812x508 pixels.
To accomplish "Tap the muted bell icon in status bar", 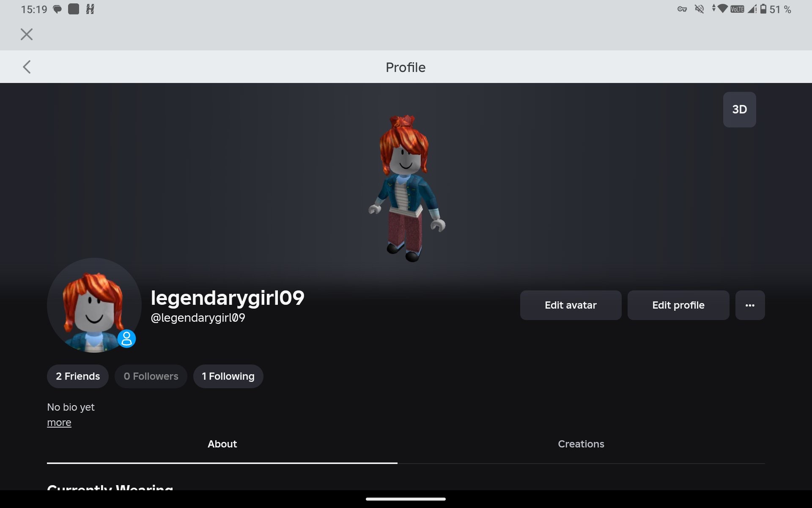I will [700, 9].
